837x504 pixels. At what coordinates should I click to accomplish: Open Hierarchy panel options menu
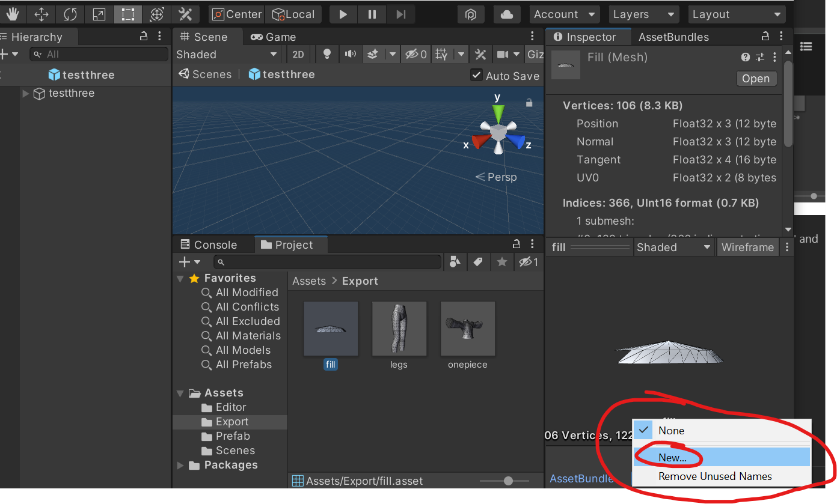click(x=159, y=37)
